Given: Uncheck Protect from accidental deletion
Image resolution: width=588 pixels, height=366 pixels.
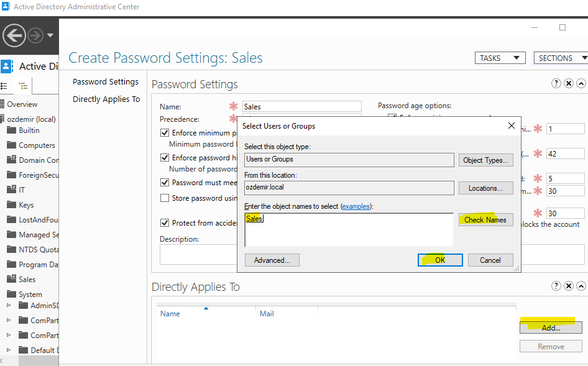Looking at the screenshot, I should [165, 222].
